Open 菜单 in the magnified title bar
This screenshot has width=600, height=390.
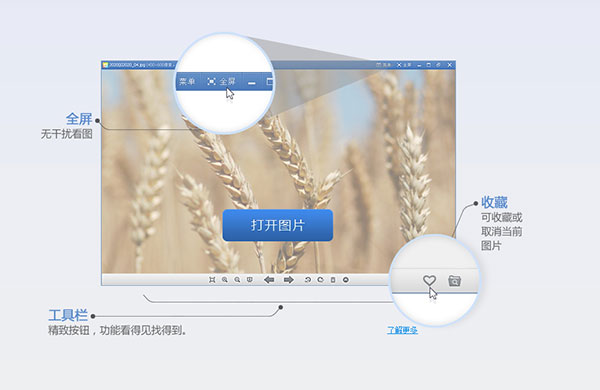188,82
